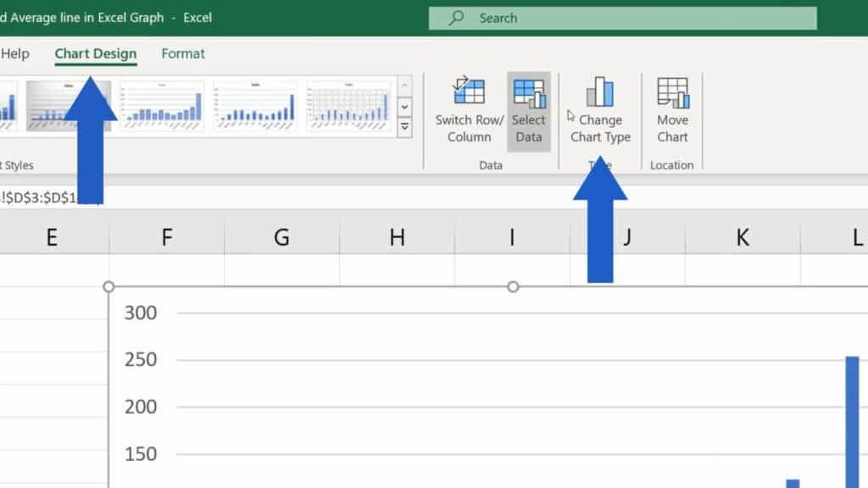Open the Chart Design tab
868x488 pixels.
click(x=95, y=53)
